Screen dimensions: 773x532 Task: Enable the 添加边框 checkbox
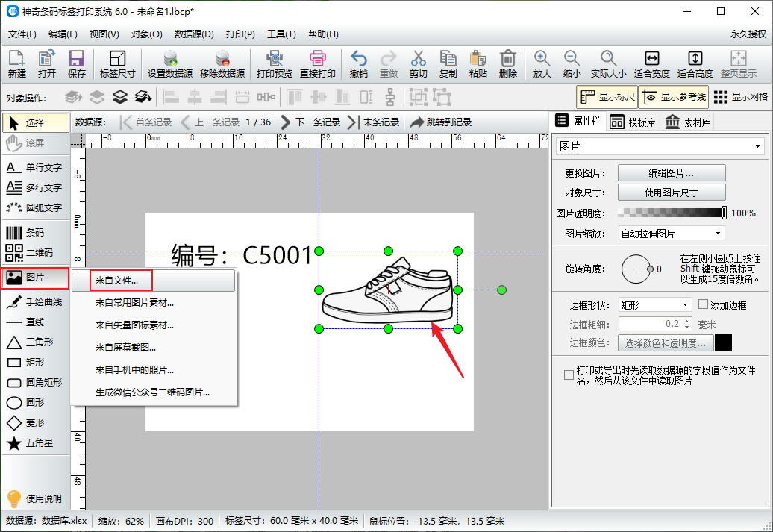(x=703, y=304)
